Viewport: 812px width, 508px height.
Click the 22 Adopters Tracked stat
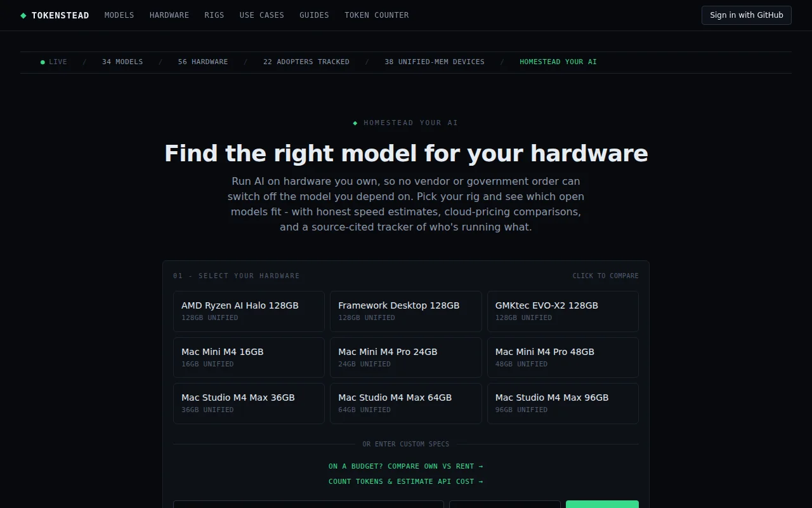[306, 62]
